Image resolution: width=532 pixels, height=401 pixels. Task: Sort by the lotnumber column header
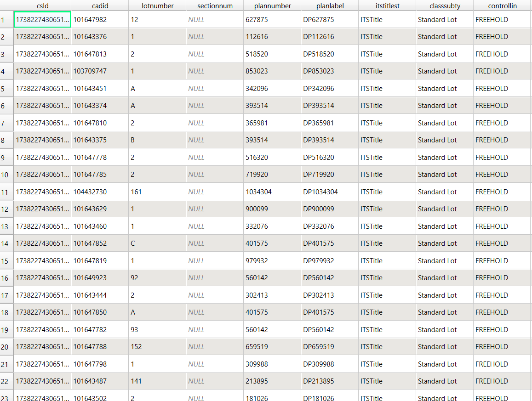pyautogui.click(x=157, y=6)
